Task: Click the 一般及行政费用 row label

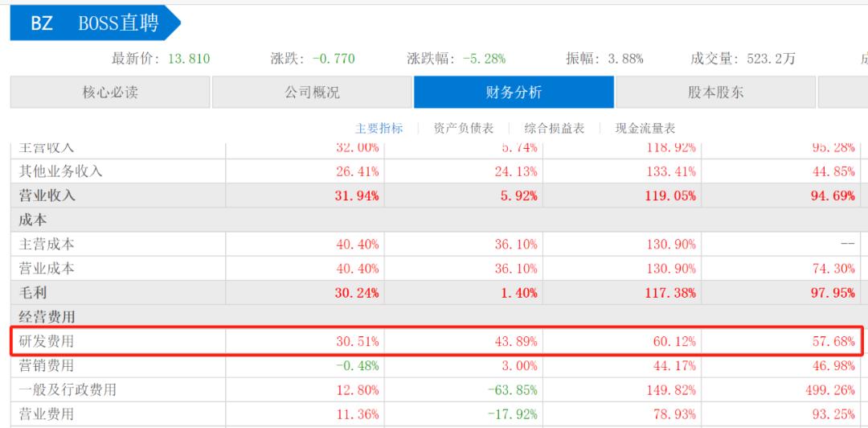Action: tap(68, 389)
